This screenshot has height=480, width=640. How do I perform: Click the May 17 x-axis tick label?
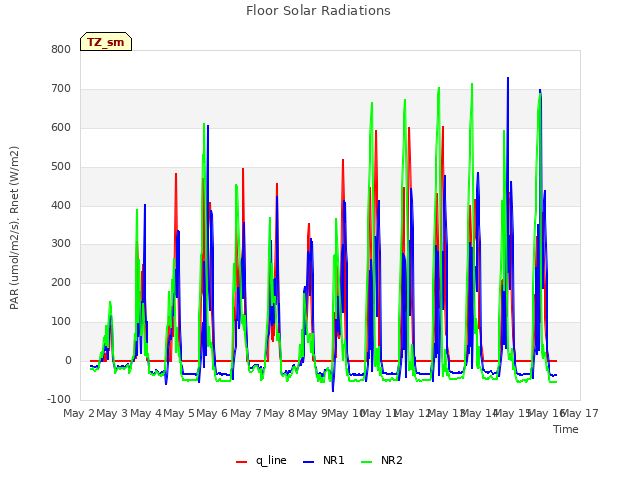pos(581,413)
